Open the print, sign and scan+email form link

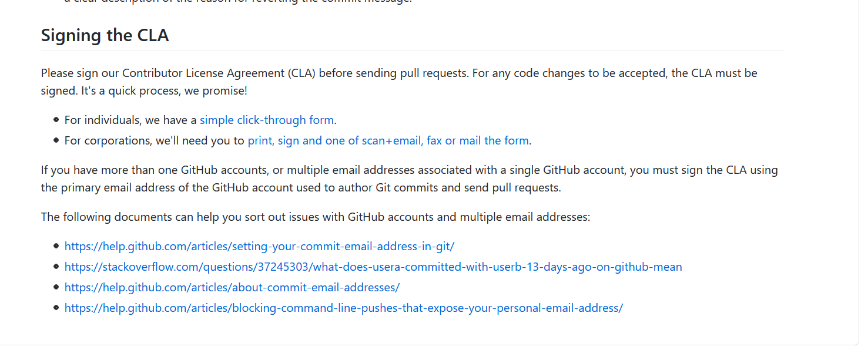coord(388,141)
